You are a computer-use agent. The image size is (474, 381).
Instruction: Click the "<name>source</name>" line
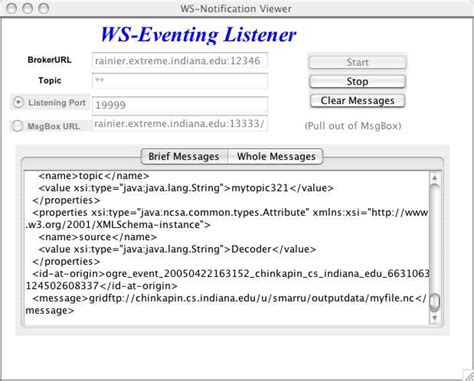tap(97, 237)
